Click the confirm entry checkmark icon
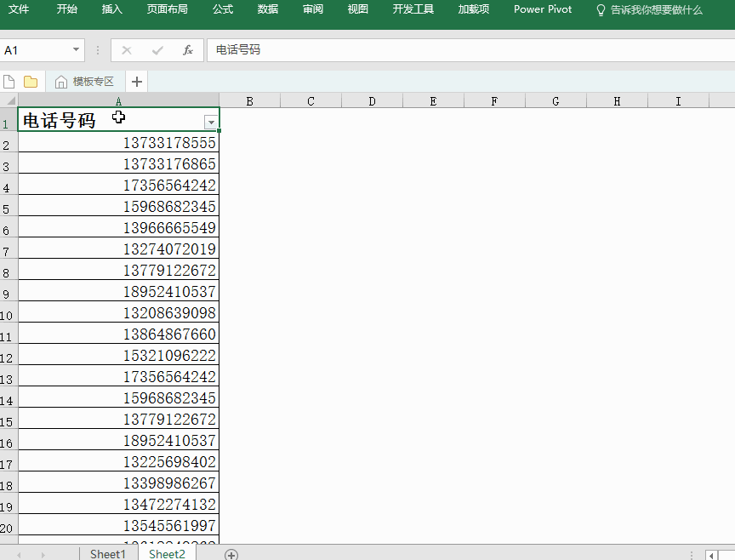Image resolution: width=735 pixels, height=560 pixels. click(x=157, y=50)
